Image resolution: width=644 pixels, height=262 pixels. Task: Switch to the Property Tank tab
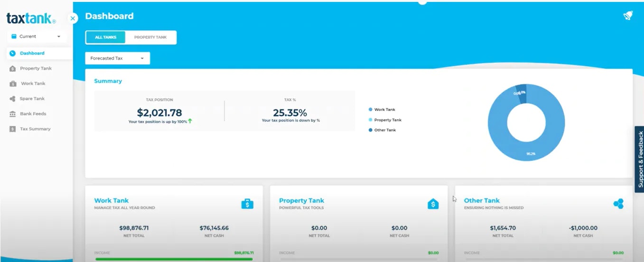150,37
